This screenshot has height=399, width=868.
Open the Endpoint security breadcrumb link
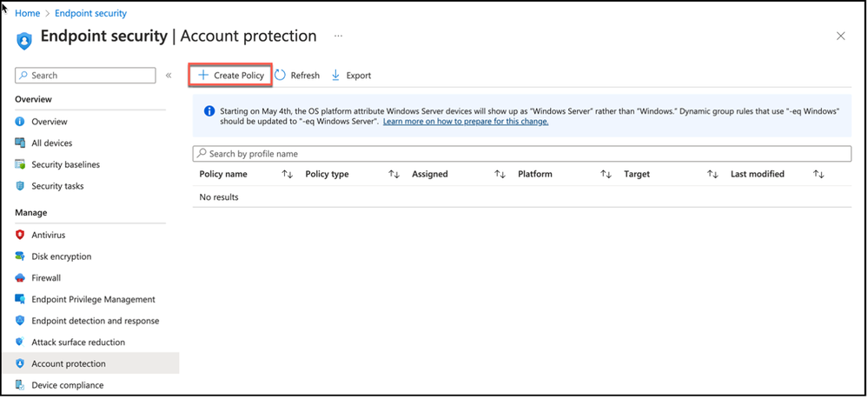[90, 13]
